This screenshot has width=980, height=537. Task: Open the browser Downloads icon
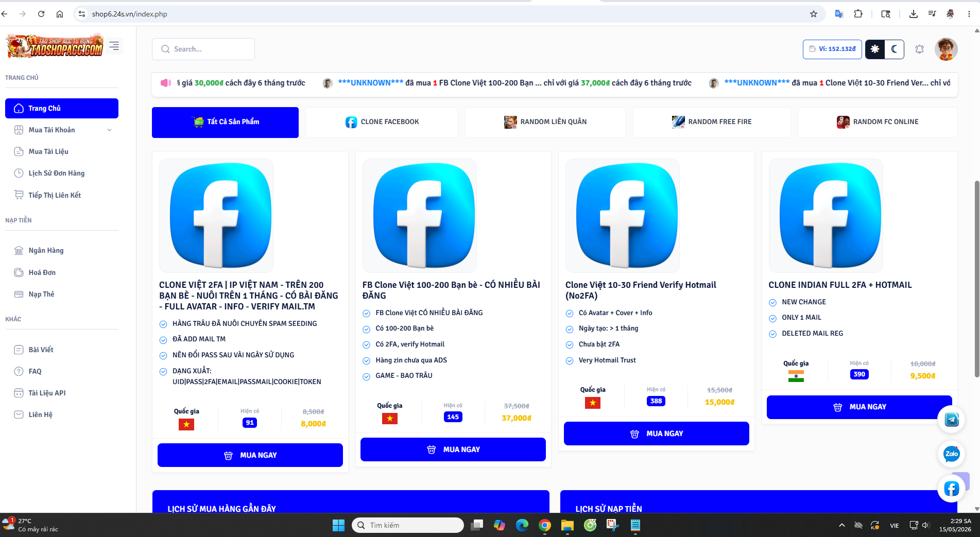(x=913, y=14)
